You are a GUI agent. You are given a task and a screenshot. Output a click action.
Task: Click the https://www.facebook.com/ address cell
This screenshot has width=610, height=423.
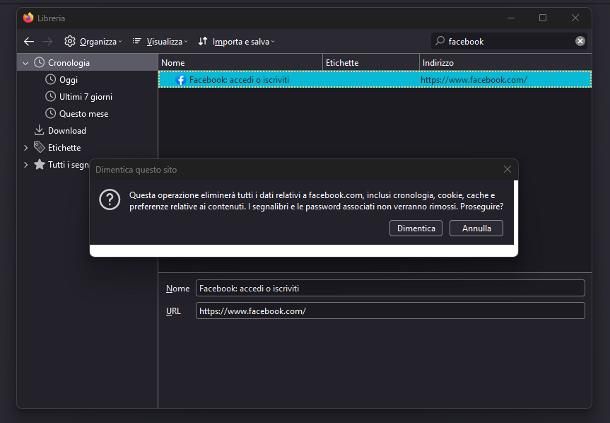[474, 80]
